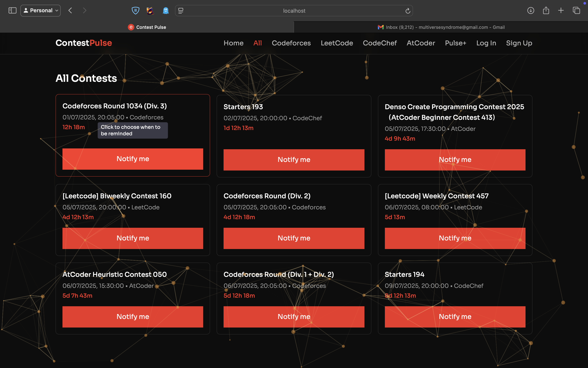Select the All nav link
Screen dimensions: 588x368
click(x=257, y=43)
